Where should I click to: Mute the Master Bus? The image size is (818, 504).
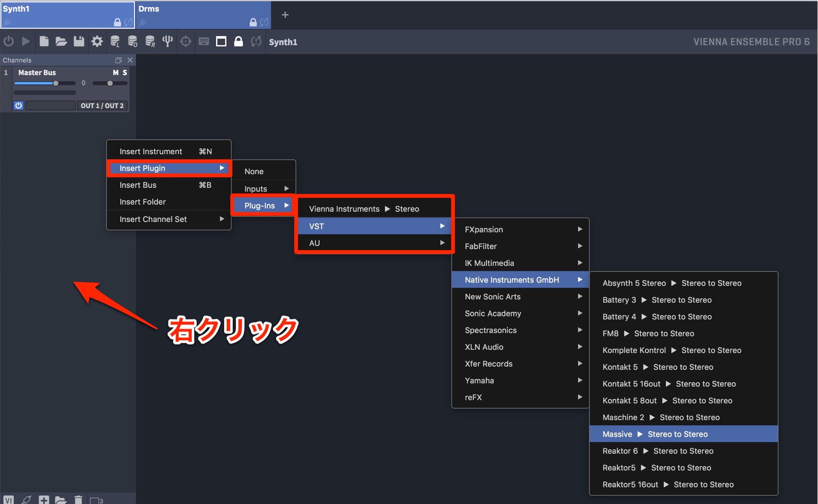[x=116, y=73]
